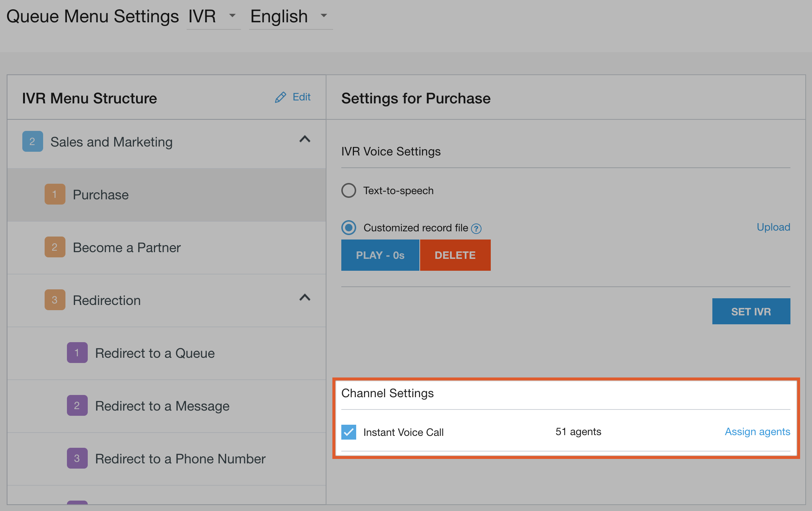
Task: Click orange badge beside Become a Partner
Action: pos(55,247)
